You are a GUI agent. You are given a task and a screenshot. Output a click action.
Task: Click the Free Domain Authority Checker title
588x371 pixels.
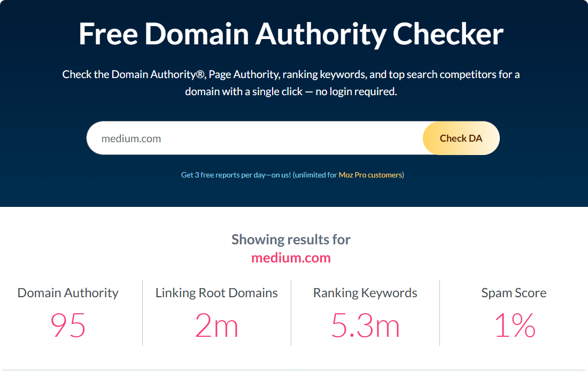pyautogui.click(x=291, y=34)
